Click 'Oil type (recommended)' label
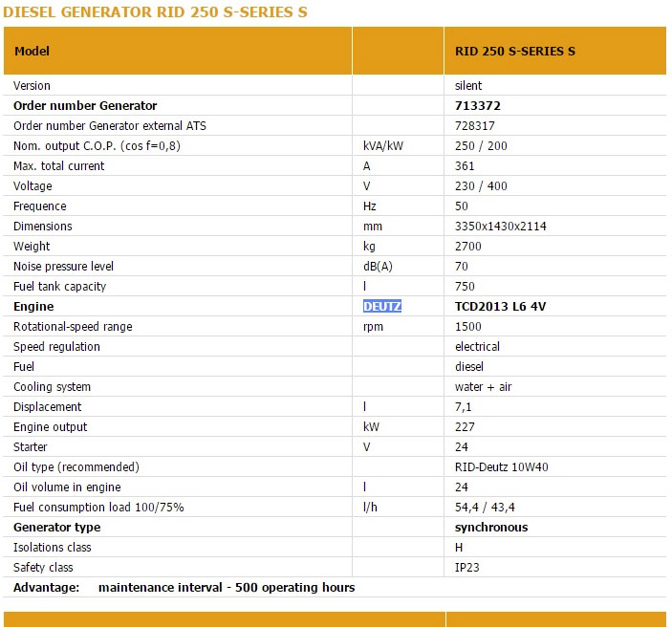 76,466
